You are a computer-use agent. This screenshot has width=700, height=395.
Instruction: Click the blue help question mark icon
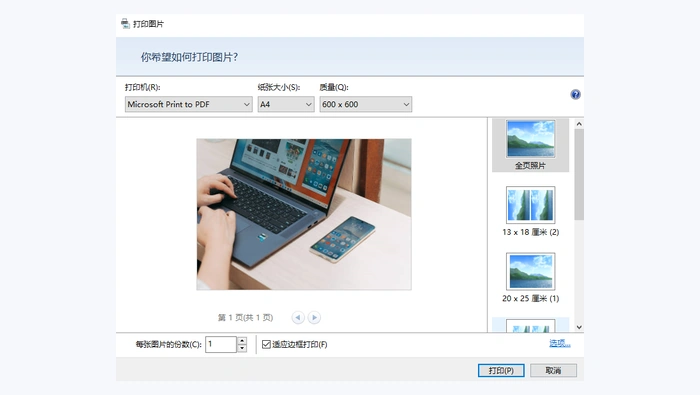point(575,94)
